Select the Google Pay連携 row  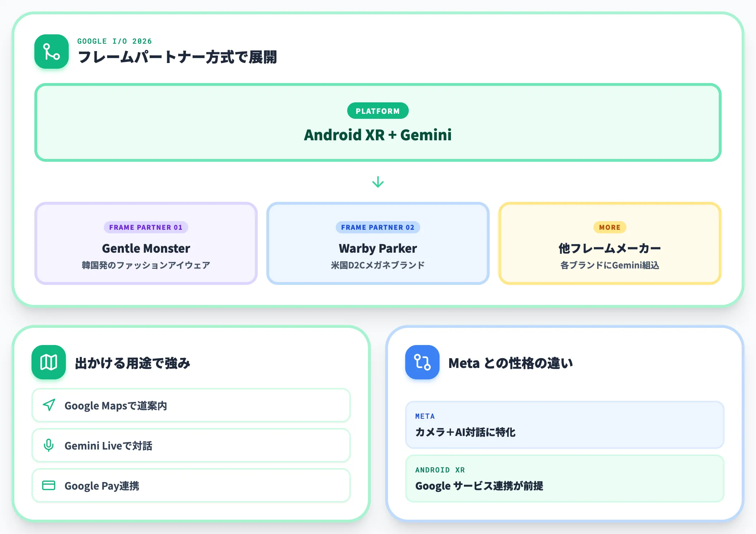191,485
